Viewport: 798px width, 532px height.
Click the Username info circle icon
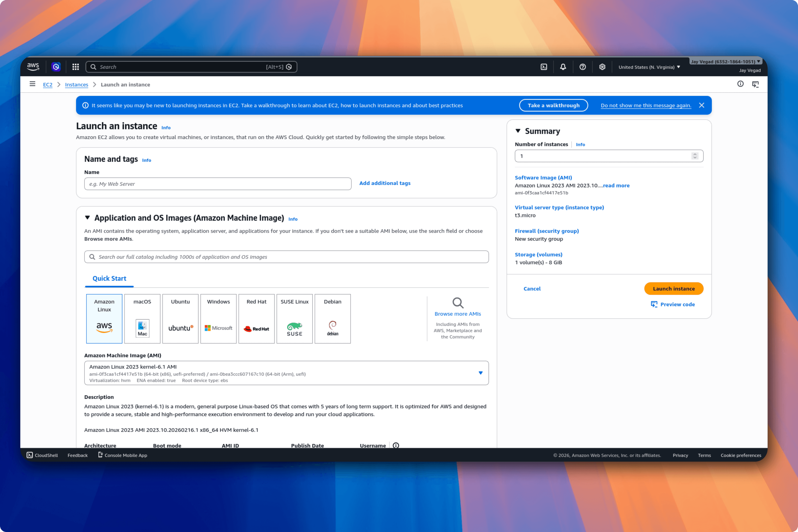pyautogui.click(x=396, y=446)
